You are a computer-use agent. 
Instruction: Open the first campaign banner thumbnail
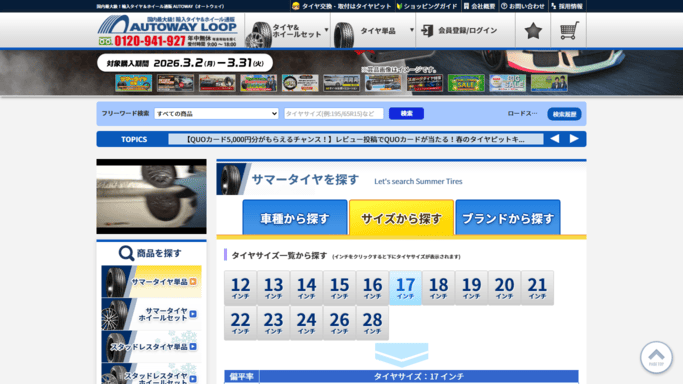[134, 83]
